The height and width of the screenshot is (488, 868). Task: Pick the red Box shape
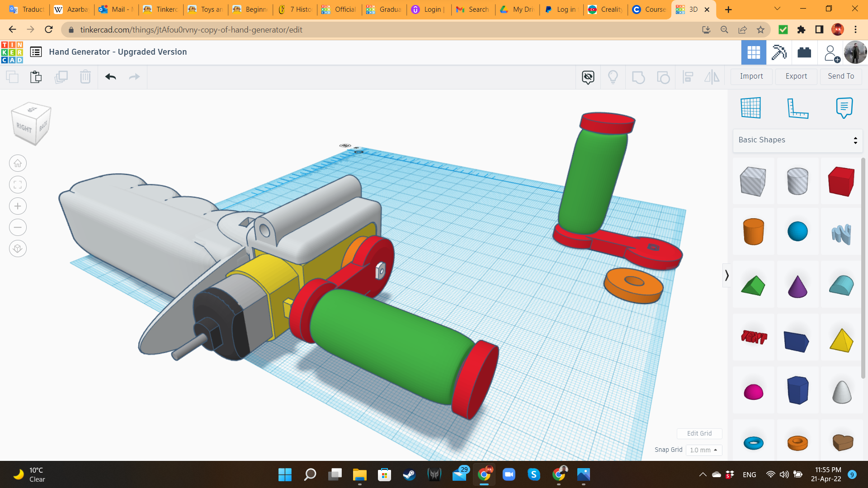pyautogui.click(x=841, y=182)
